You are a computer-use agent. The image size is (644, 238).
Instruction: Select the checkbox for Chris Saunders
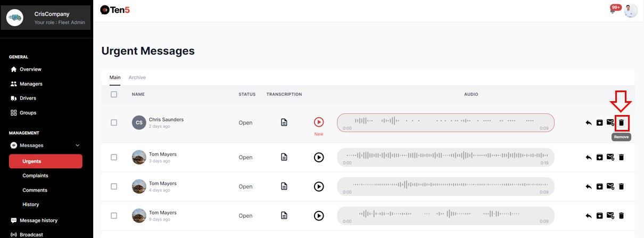coord(114,122)
